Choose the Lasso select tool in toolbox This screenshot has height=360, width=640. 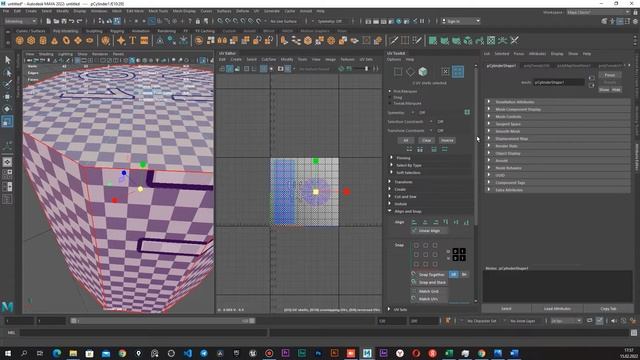click(7, 72)
